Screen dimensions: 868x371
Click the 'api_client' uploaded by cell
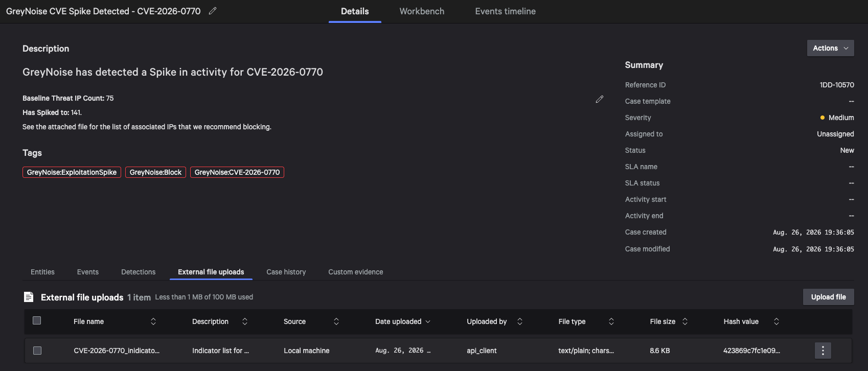pyautogui.click(x=482, y=351)
